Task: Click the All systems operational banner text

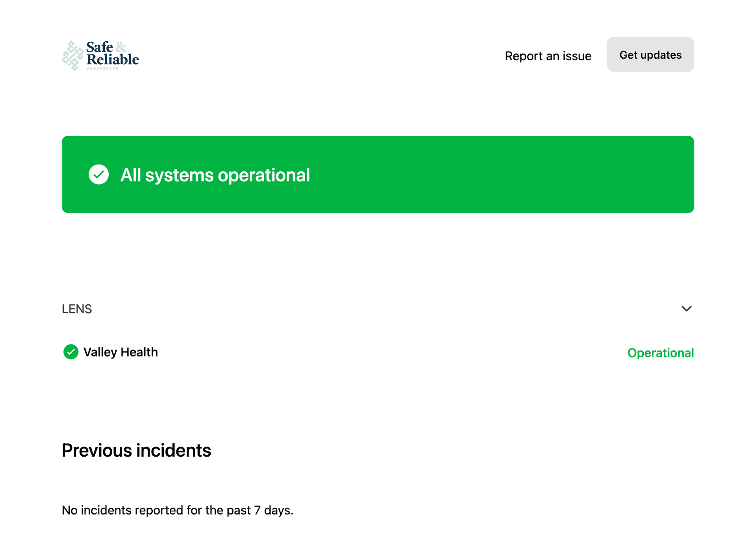Action: (215, 175)
